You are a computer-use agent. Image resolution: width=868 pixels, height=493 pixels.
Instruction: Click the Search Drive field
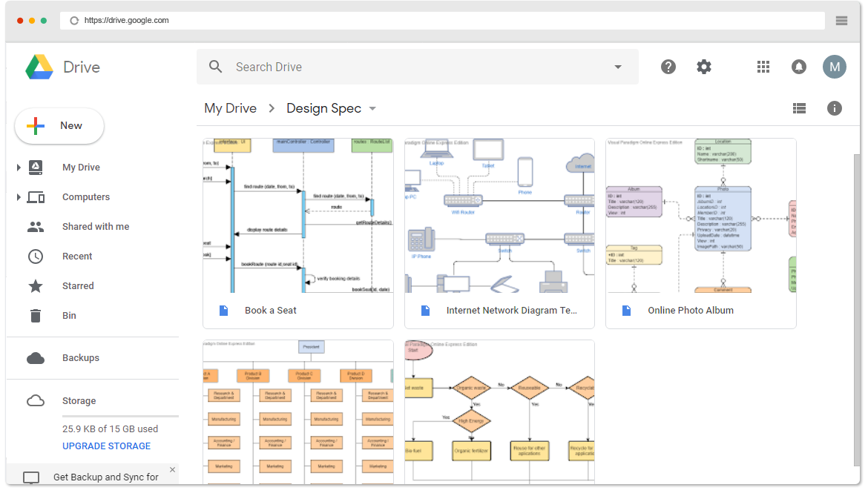click(x=418, y=67)
